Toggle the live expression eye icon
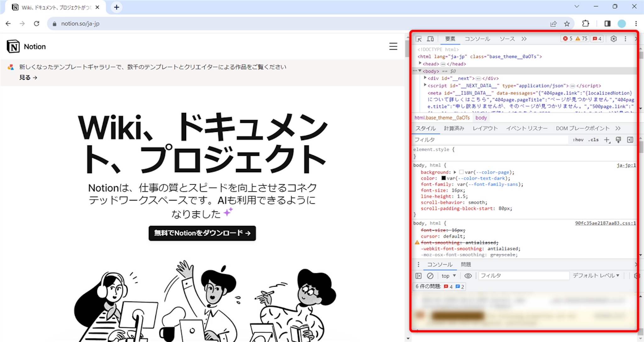Image resolution: width=644 pixels, height=342 pixels. tap(468, 276)
